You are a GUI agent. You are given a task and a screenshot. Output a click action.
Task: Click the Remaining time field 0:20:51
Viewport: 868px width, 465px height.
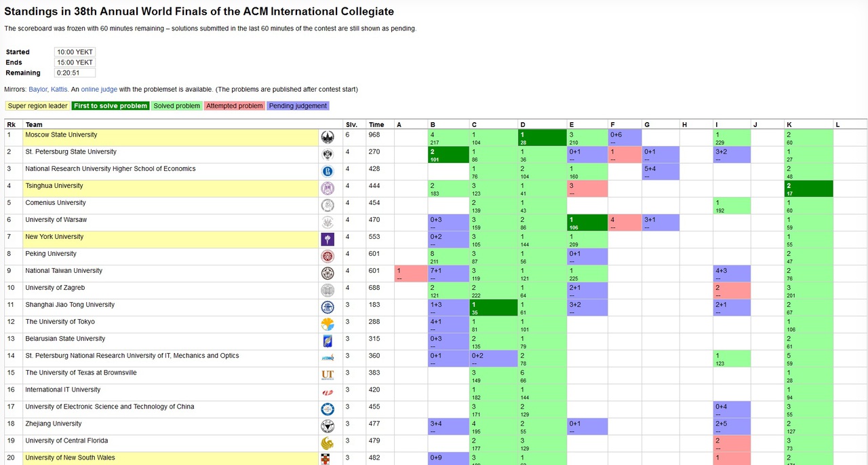coord(75,73)
